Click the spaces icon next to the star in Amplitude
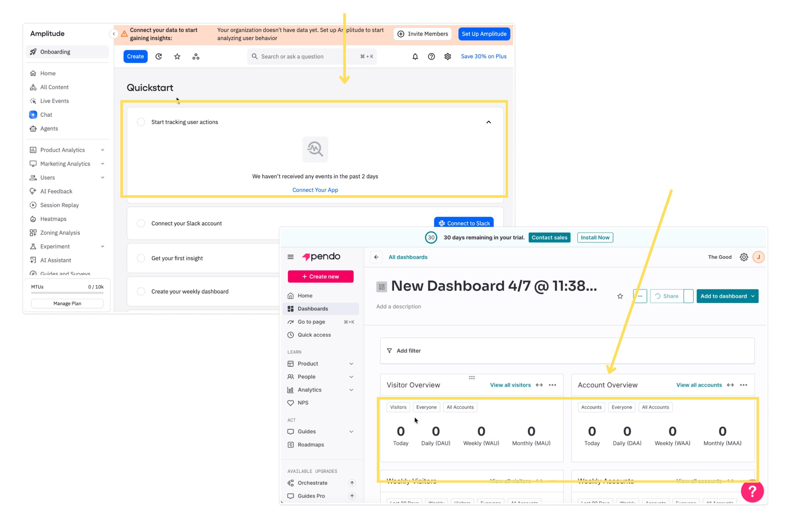This screenshot has width=798, height=532. coord(196,57)
